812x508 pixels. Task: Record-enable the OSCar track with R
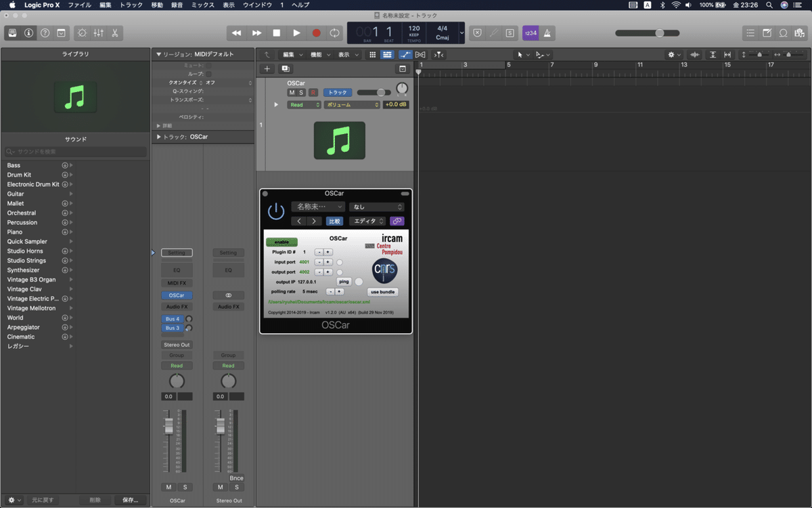tap(313, 92)
